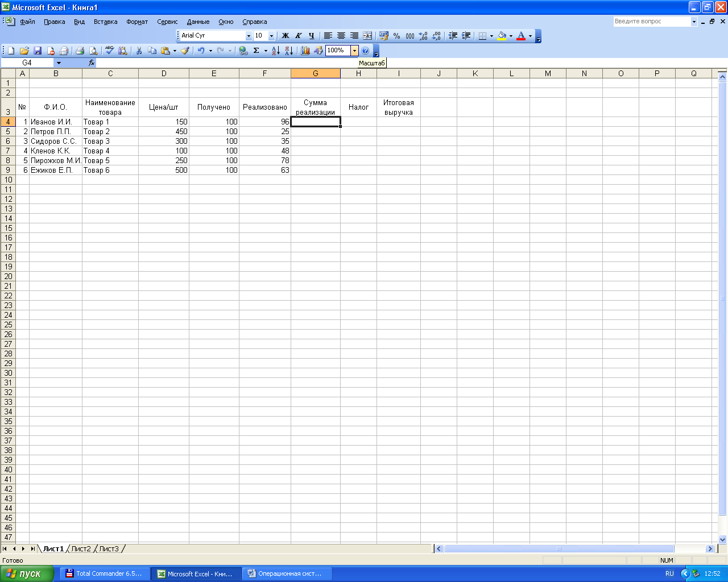Decrease the cell indent
The height and width of the screenshot is (582, 728).
tap(453, 36)
